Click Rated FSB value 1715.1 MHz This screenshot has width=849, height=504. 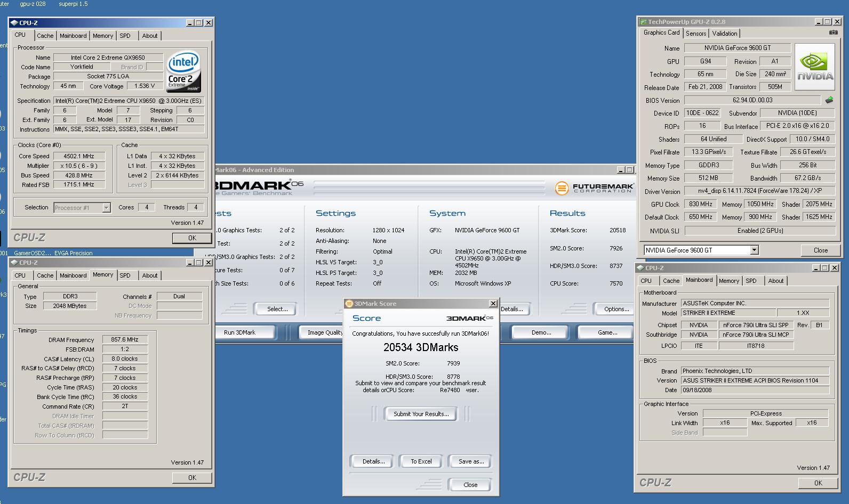click(x=79, y=185)
